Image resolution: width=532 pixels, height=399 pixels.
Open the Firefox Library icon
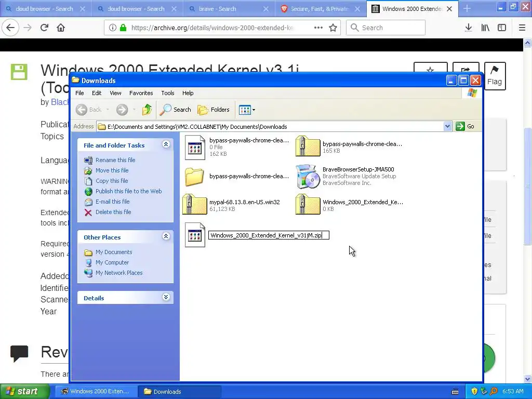486,28
